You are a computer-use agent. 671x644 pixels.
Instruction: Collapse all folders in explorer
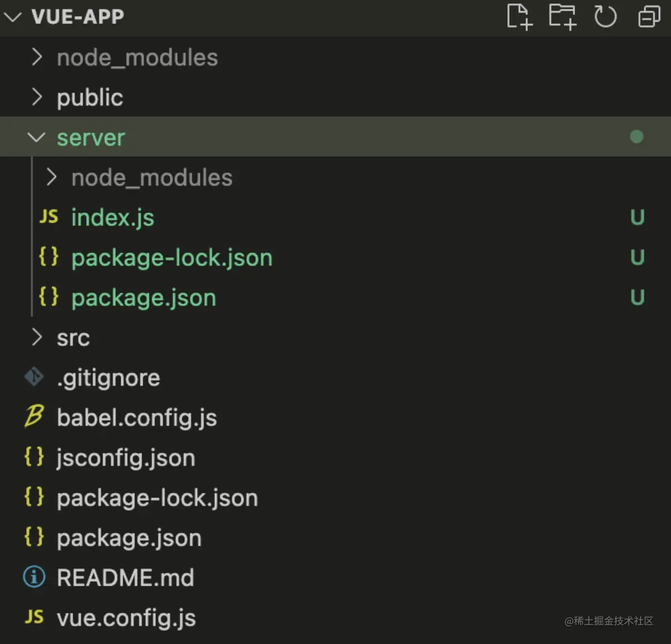(x=648, y=16)
